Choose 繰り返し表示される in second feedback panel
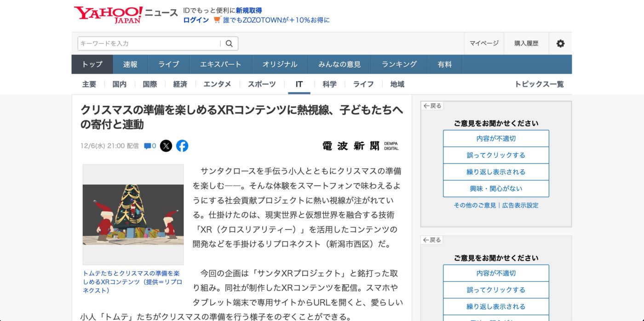 496,306
